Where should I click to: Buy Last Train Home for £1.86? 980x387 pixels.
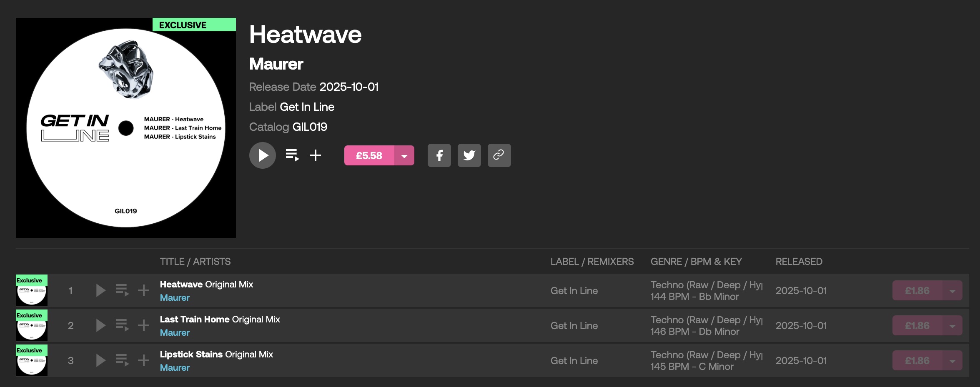pyautogui.click(x=917, y=326)
